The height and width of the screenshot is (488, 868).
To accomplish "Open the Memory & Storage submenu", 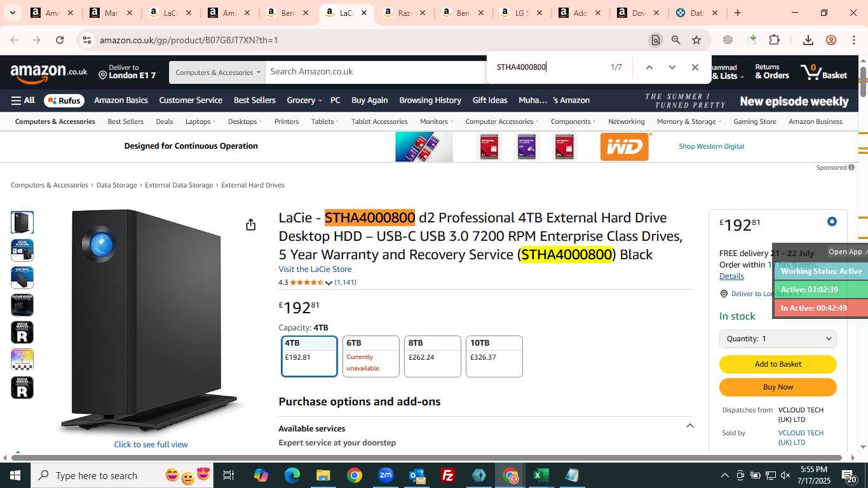I will [689, 121].
